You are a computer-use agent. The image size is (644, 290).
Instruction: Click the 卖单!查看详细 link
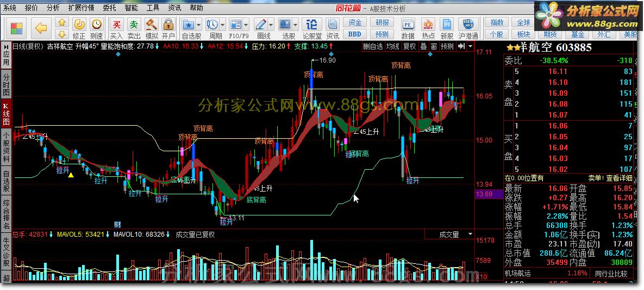point(610,178)
